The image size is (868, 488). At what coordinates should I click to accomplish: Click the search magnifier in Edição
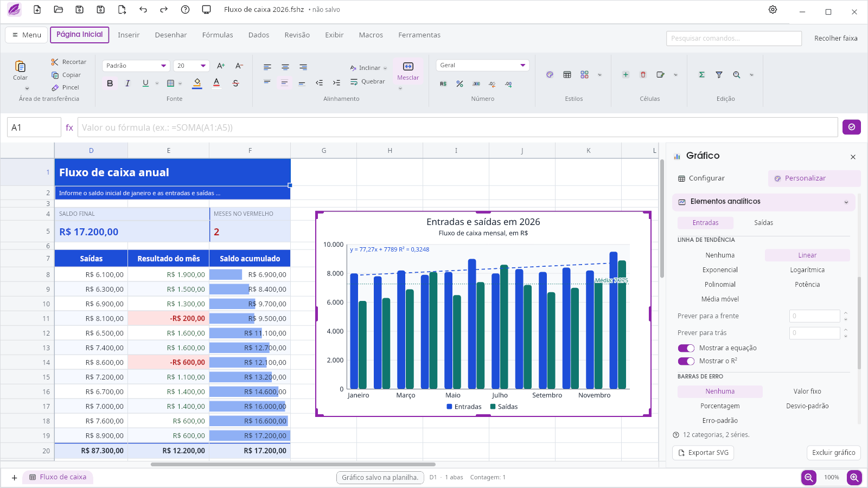coord(736,75)
